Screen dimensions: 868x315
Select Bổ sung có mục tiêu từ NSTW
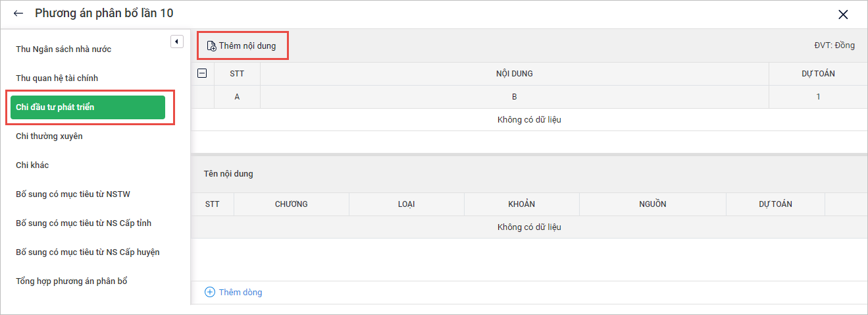click(68, 194)
